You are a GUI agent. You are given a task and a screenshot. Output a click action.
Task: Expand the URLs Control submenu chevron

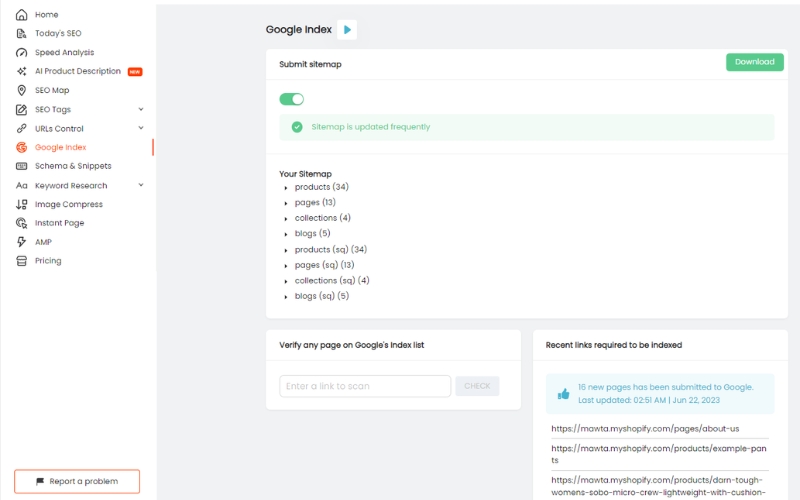[x=141, y=128]
